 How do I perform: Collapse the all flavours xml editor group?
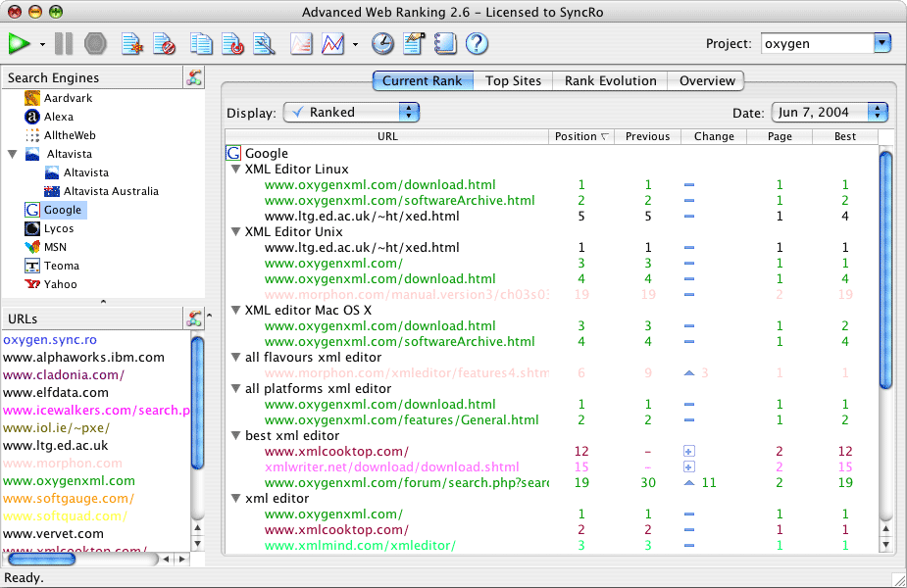coord(235,358)
